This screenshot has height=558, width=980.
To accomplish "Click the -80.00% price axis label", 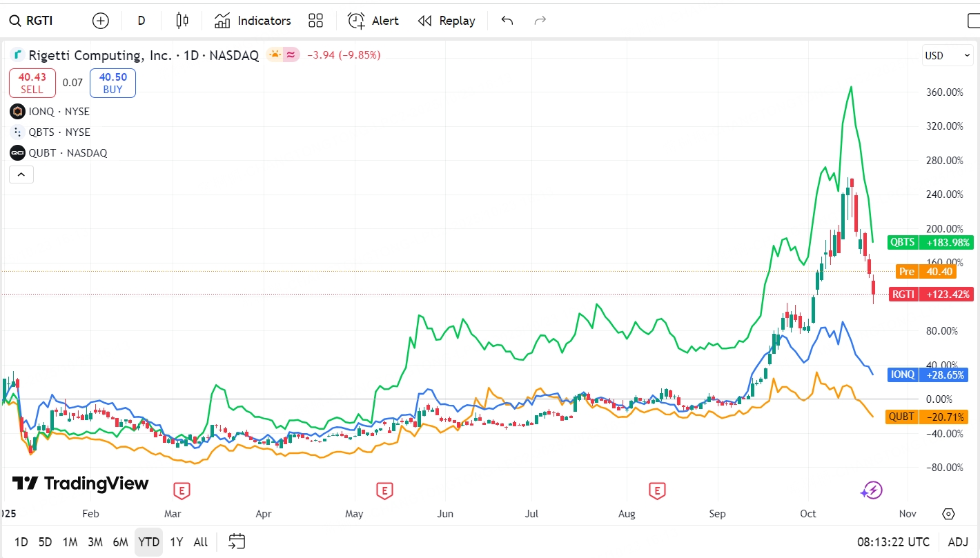I will [943, 468].
